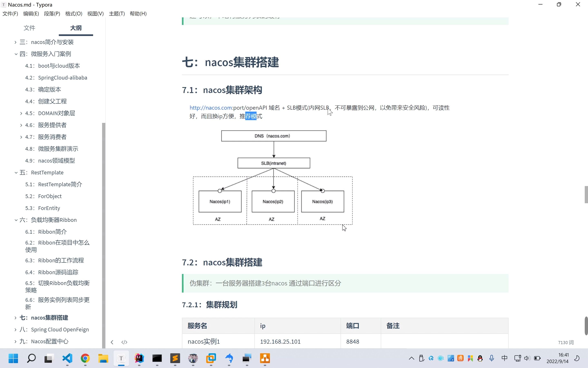Open orange draw.io diagram app
The height and width of the screenshot is (368, 588).
(265, 358)
